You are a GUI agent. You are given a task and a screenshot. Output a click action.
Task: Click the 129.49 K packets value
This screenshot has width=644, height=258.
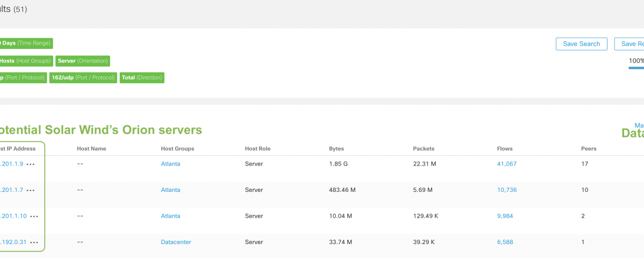point(427,216)
